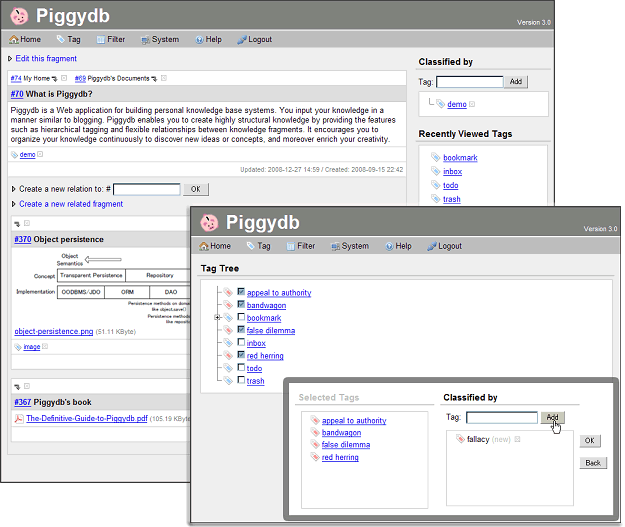Click the tag icon before false dilemma in Selected Tags
This screenshot has height=527, width=625.
pos(315,444)
